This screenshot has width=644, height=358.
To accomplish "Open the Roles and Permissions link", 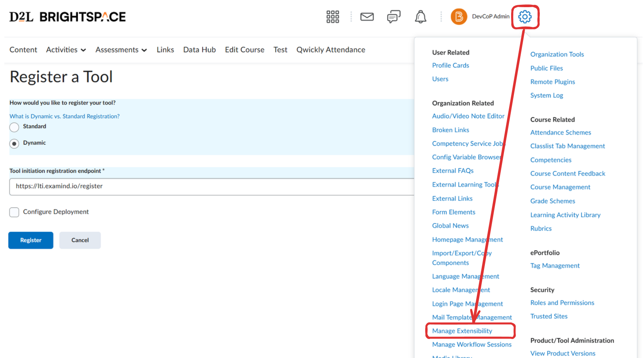I will click(562, 303).
